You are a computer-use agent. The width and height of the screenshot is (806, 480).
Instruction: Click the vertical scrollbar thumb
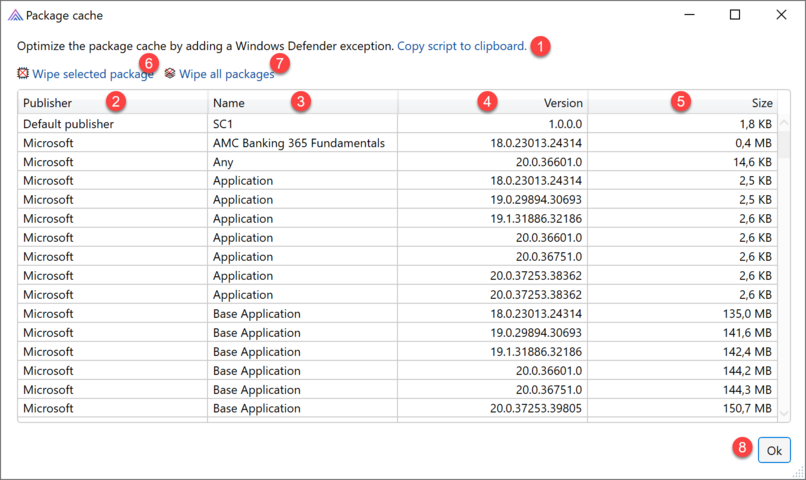(x=784, y=144)
